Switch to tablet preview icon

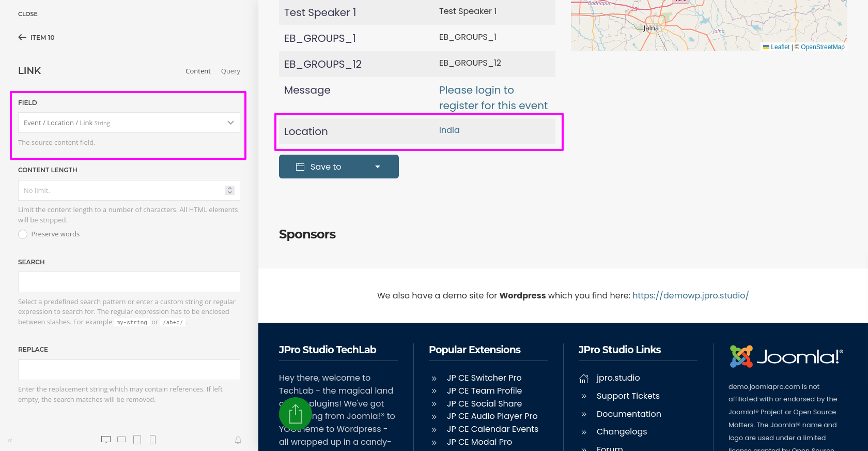pos(137,440)
